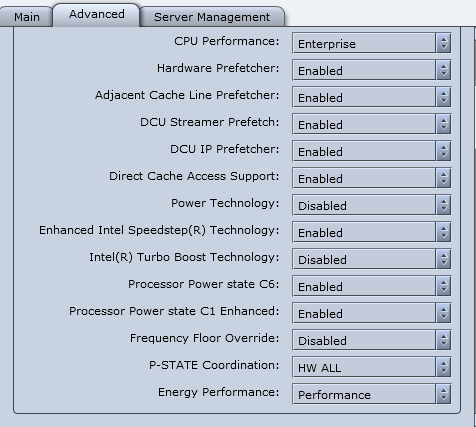The image size is (476, 427).
Task: Click arrow icon for C1 Enhanced state
Action: point(443,313)
